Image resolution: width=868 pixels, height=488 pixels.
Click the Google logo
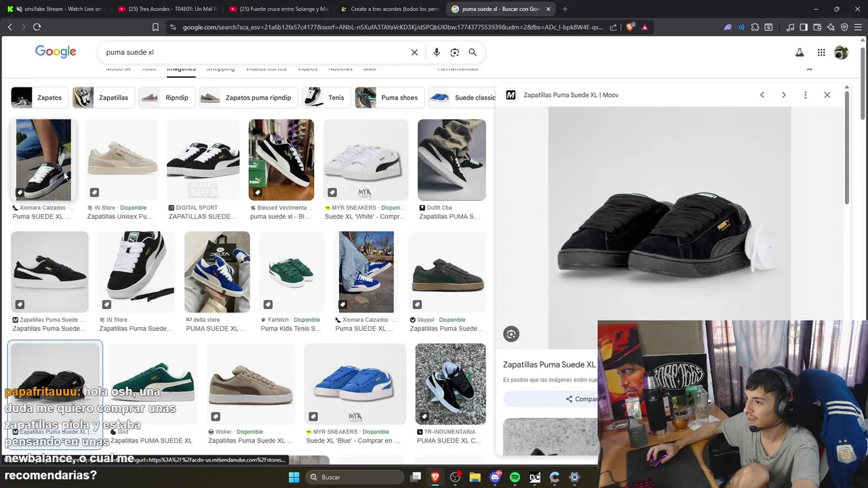tap(56, 52)
